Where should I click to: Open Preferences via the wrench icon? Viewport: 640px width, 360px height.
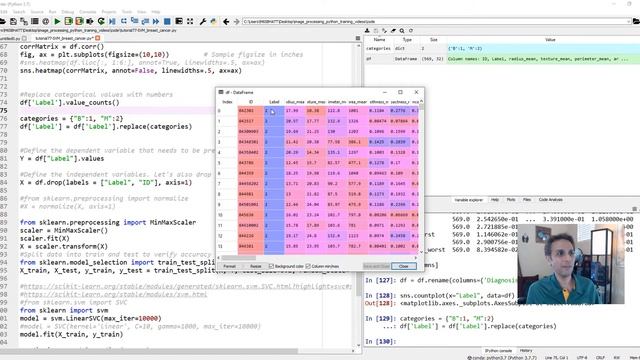(x=202, y=21)
